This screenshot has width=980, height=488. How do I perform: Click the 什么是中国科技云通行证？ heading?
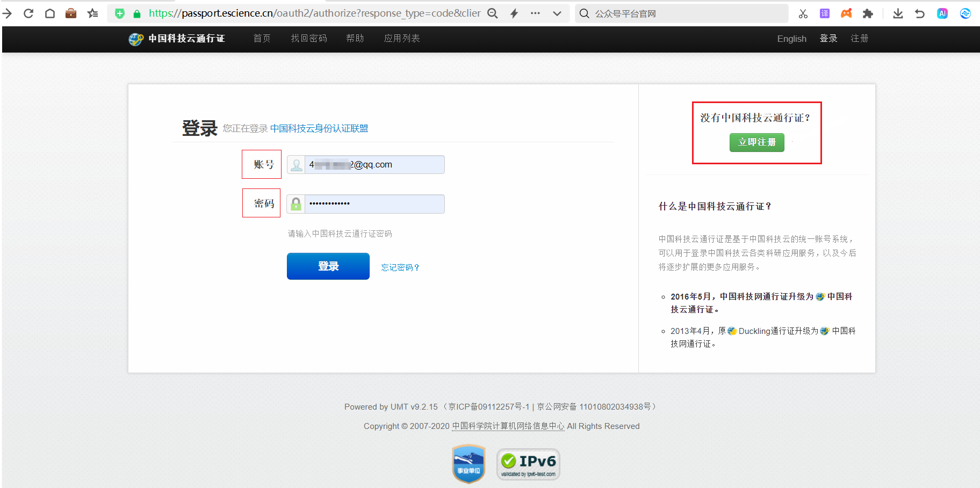click(x=715, y=206)
